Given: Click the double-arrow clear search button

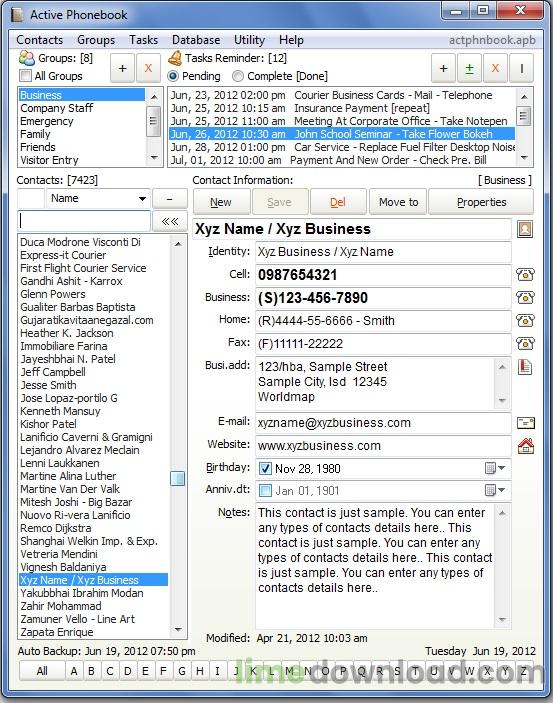Looking at the screenshot, I should (170, 221).
